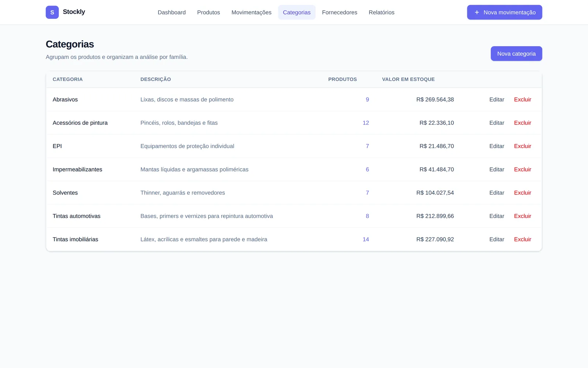Click 'Thinner, aguarrás e removedores' description
This screenshot has width=588, height=368.
tap(183, 193)
